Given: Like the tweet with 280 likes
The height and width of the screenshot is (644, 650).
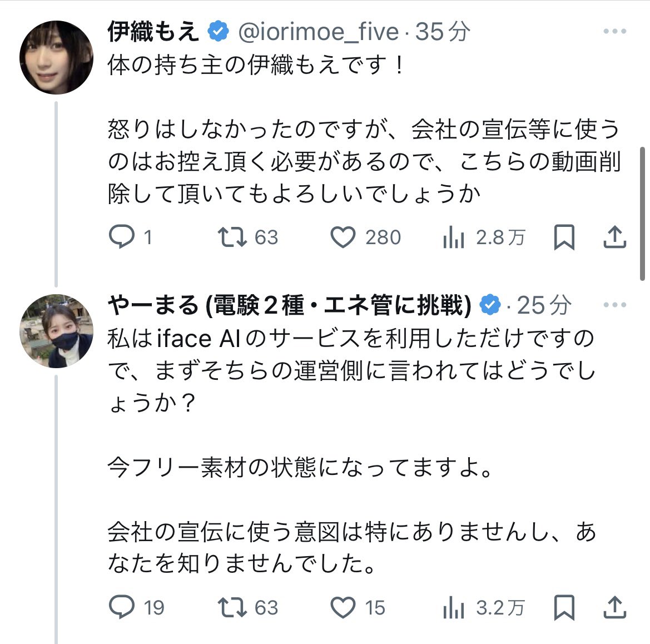Looking at the screenshot, I should tap(343, 238).
